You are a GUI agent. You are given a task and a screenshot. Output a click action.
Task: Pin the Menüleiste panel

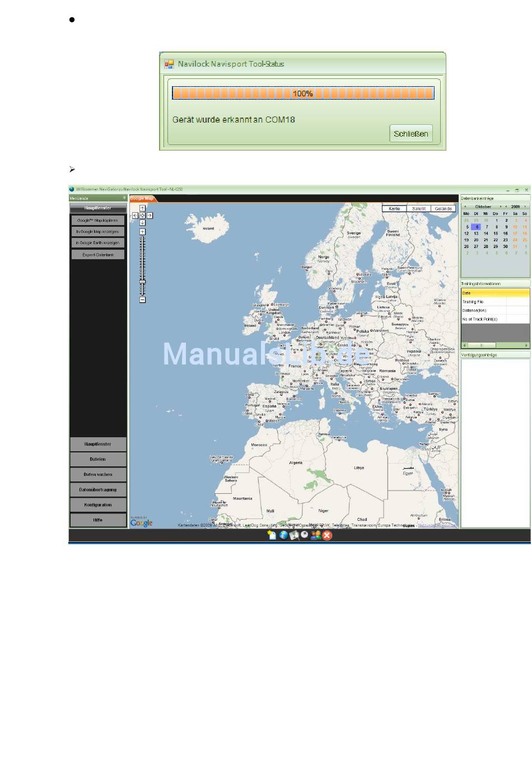pyautogui.click(x=124, y=198)
